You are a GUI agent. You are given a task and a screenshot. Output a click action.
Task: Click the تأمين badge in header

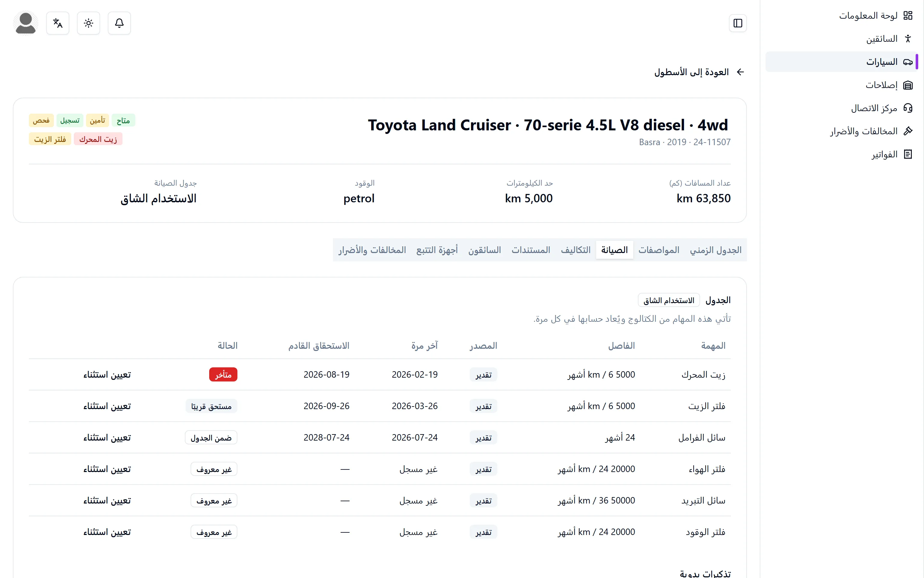pyautogui.click(x=97, y=120)
